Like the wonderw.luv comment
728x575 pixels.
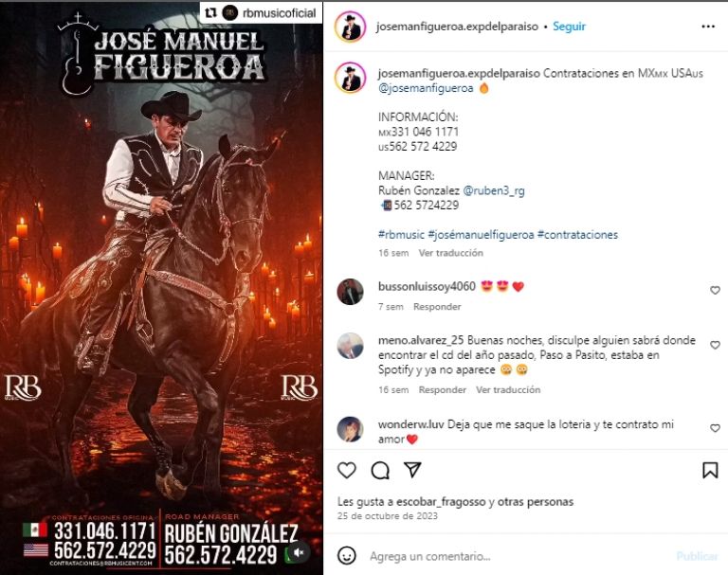(715, 428)
